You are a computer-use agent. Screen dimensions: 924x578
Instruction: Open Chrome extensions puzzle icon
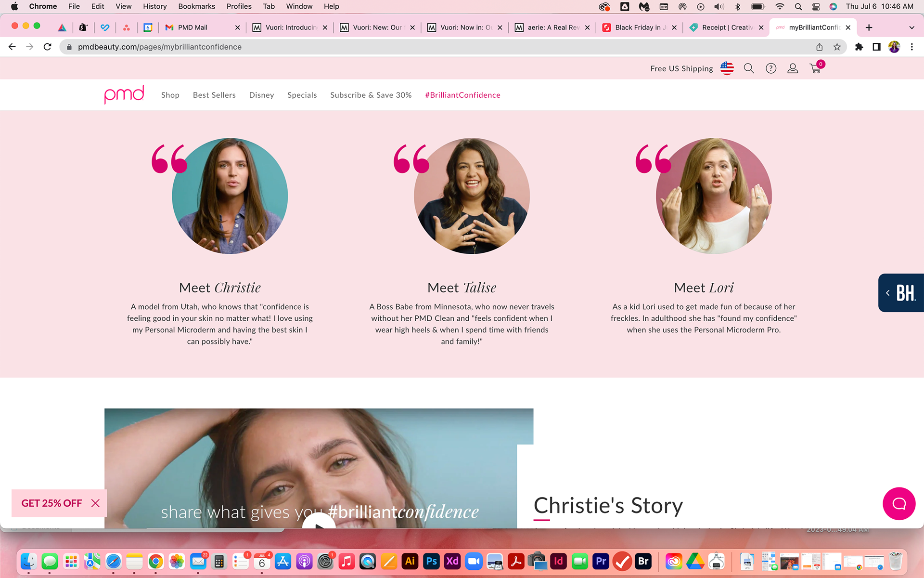tap(859, 47)
